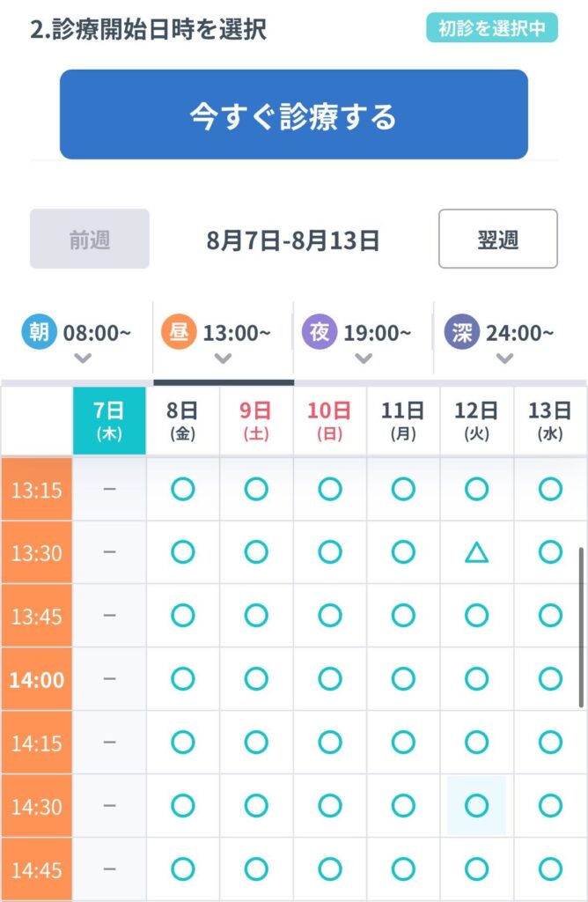The image size is (588, 902).
Task: Click the disabled 前週 button
Action: (x=90, y=239)
